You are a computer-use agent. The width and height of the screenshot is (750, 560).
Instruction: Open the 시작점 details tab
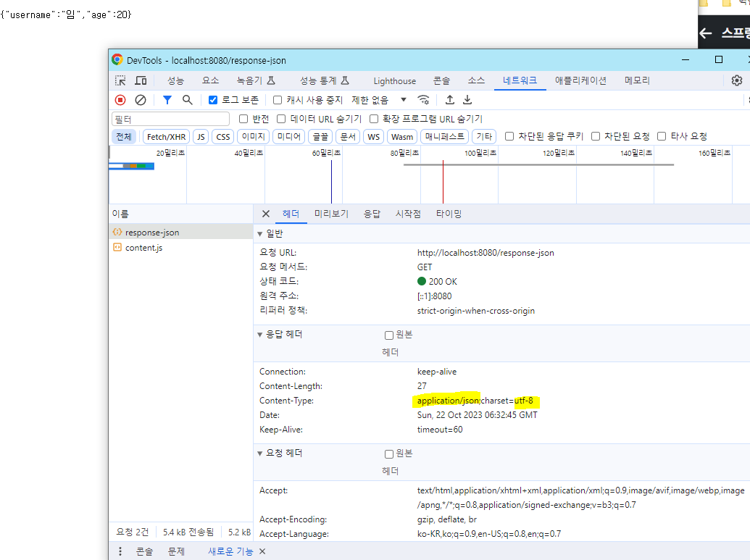point(408,214)
